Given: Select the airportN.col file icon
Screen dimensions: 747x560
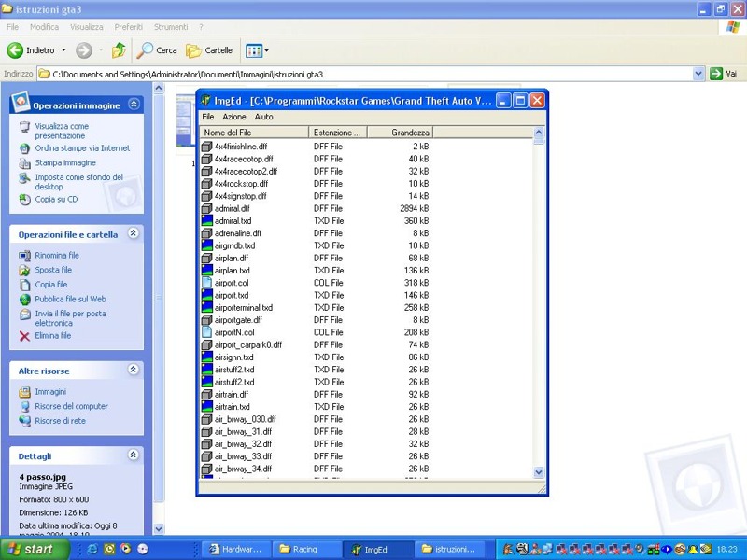Looking at the screenshot, I should tap(206, 332).
